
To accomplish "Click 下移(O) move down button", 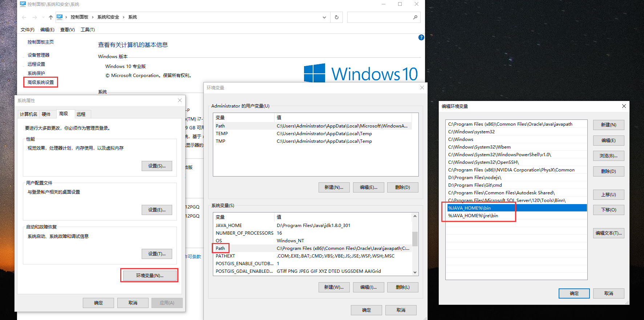I will point(609,210).
